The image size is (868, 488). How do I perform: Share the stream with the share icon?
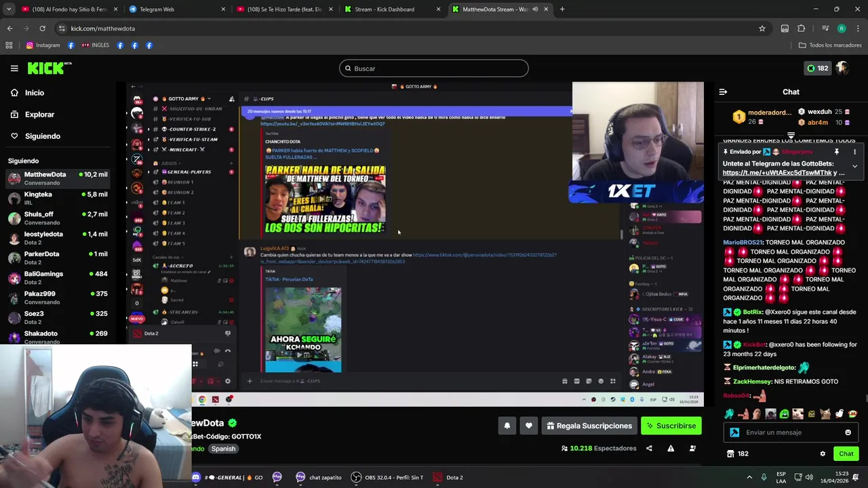(649, 448)
